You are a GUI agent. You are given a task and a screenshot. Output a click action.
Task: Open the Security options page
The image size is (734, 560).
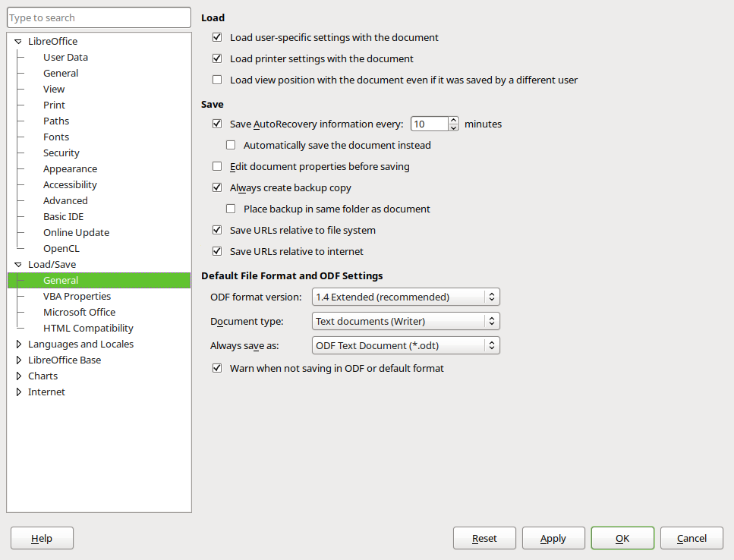(61, 153)
